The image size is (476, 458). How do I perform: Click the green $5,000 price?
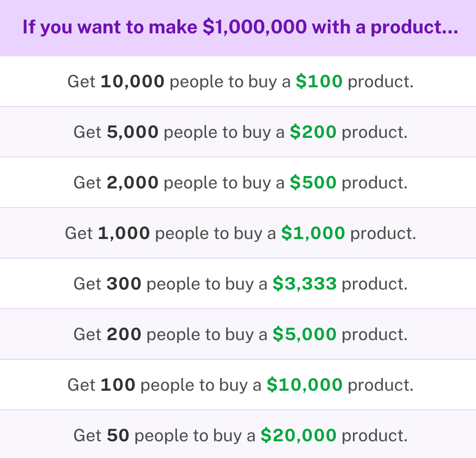tap(305, 334)
